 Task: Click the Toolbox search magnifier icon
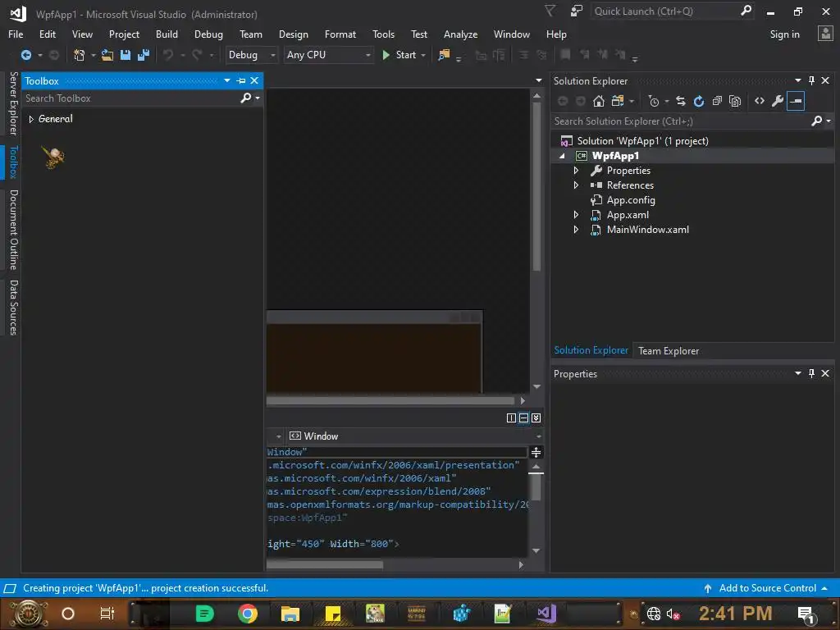tap(246, 98)
